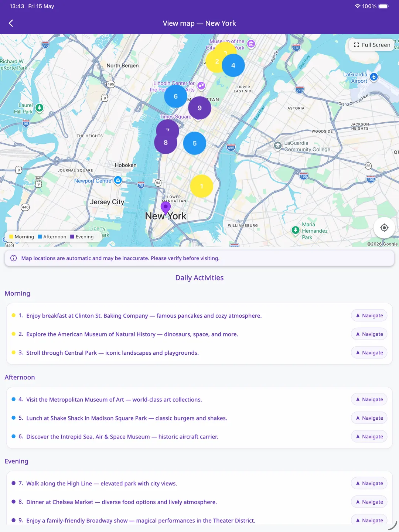Navigate to Central Park stroll

click(x=369, y=353)
